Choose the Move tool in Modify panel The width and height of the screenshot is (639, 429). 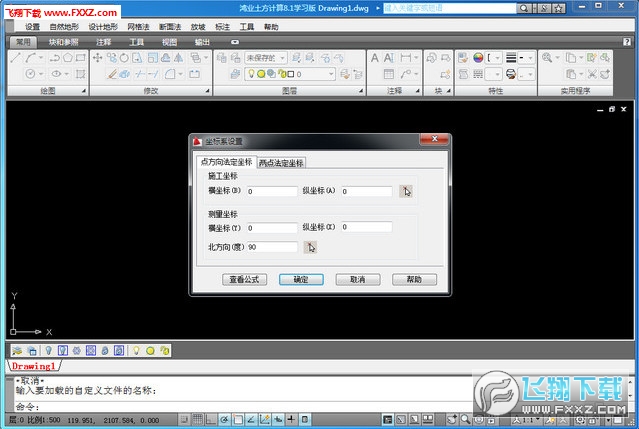coord(97,58)
